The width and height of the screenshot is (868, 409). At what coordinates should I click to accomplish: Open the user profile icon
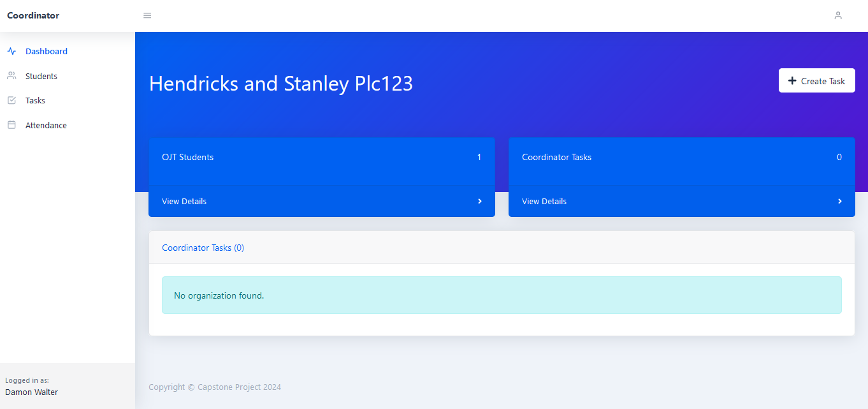(838, 15)
